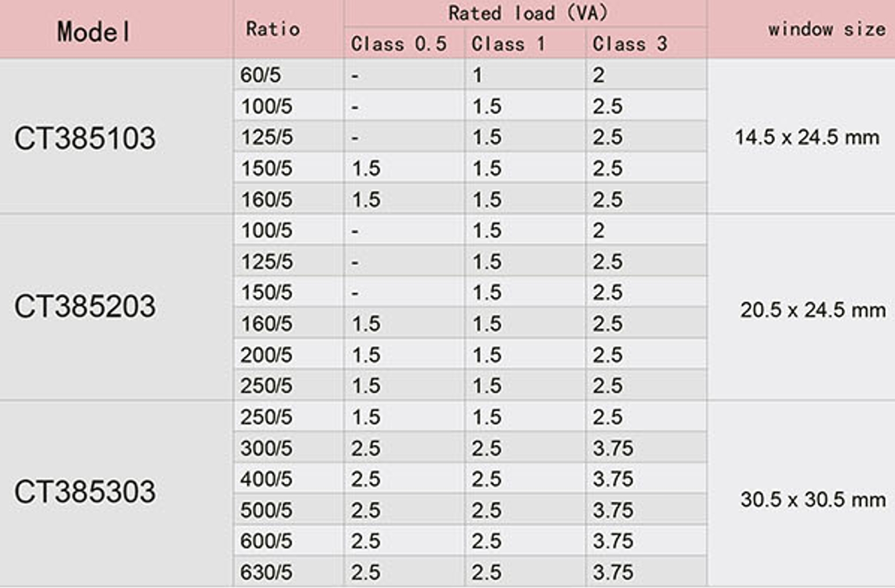
Task: Click the "window size" column header
Action: coord(826,29)
